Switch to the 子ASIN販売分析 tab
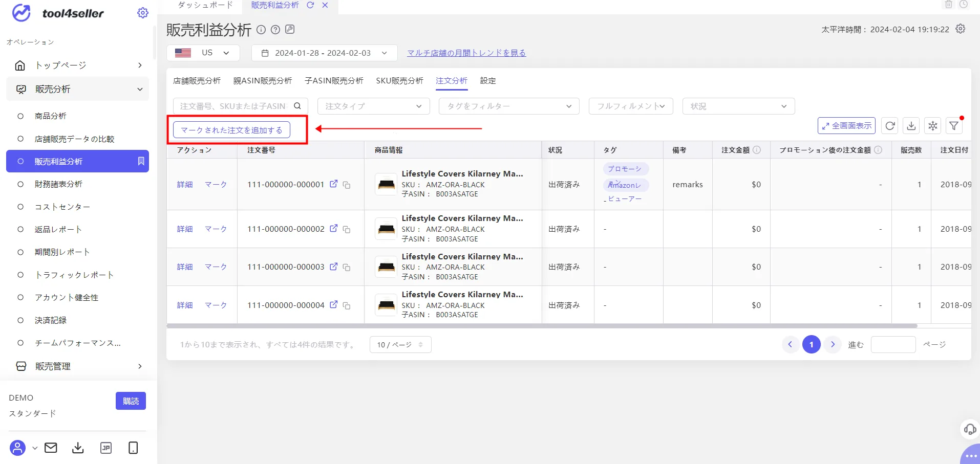The height and width of the screenshot is (464, 980). click(334, 81)
